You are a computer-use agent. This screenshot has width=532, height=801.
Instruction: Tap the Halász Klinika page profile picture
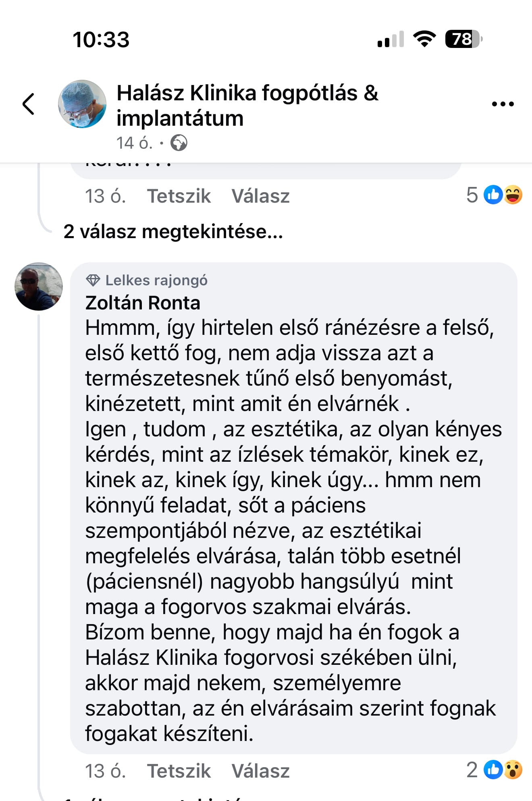click(82, 104)
